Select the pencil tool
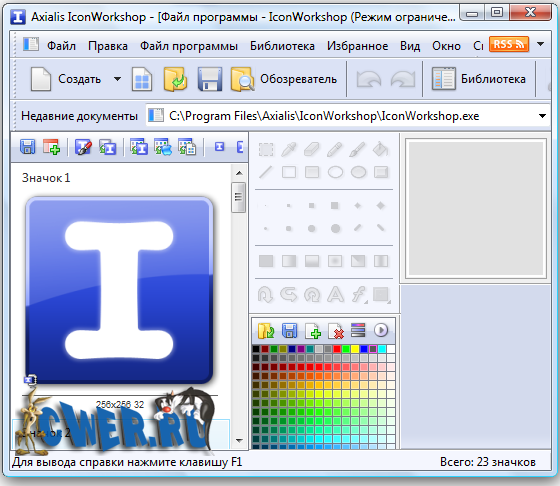The image size is (560, 486). tap(335, 150)
